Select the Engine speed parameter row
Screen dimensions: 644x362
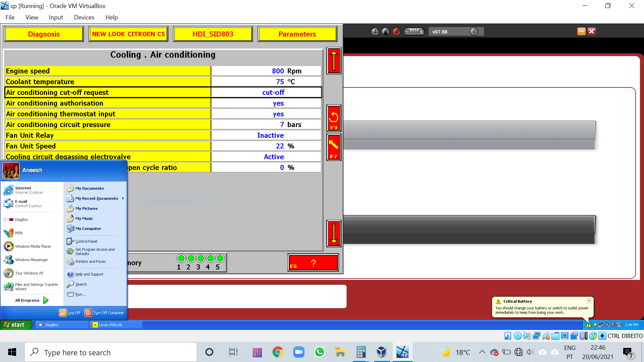[x=163, y=71]
